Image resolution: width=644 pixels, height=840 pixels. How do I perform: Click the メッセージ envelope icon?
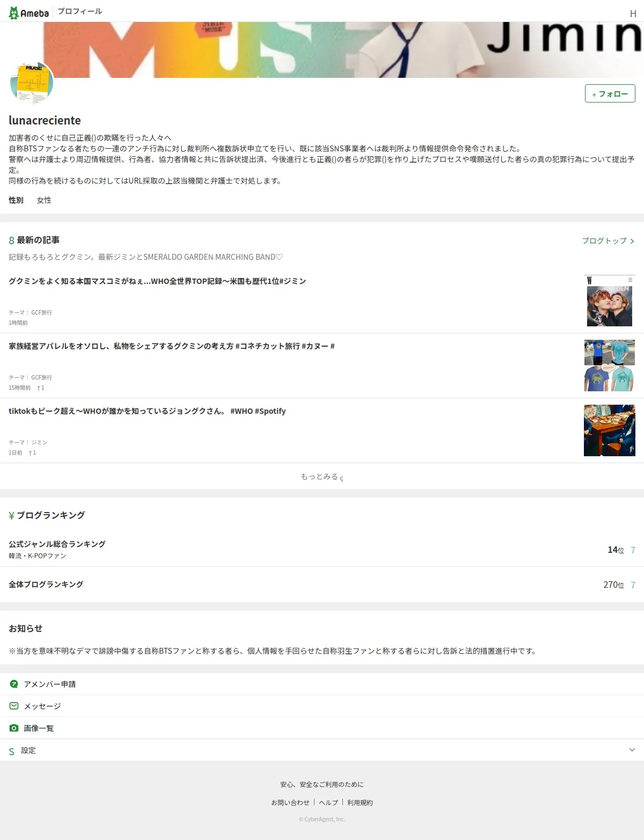click(14, 706)
